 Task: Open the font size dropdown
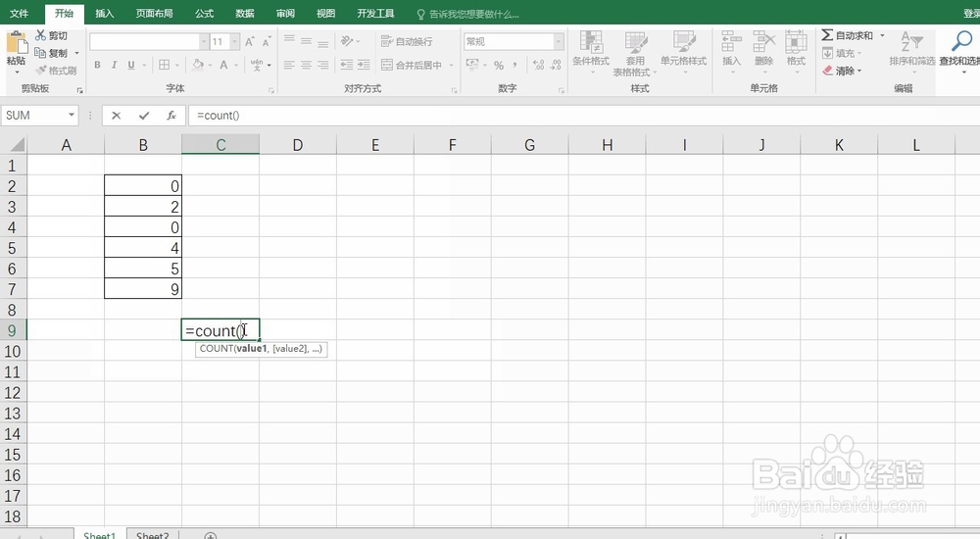(234, 42)
